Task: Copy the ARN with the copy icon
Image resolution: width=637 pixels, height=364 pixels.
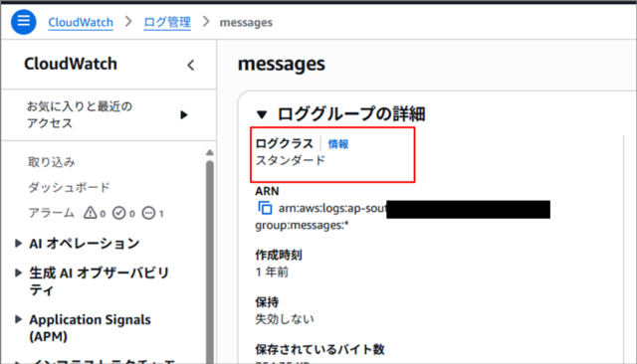Action: [265, 208]
